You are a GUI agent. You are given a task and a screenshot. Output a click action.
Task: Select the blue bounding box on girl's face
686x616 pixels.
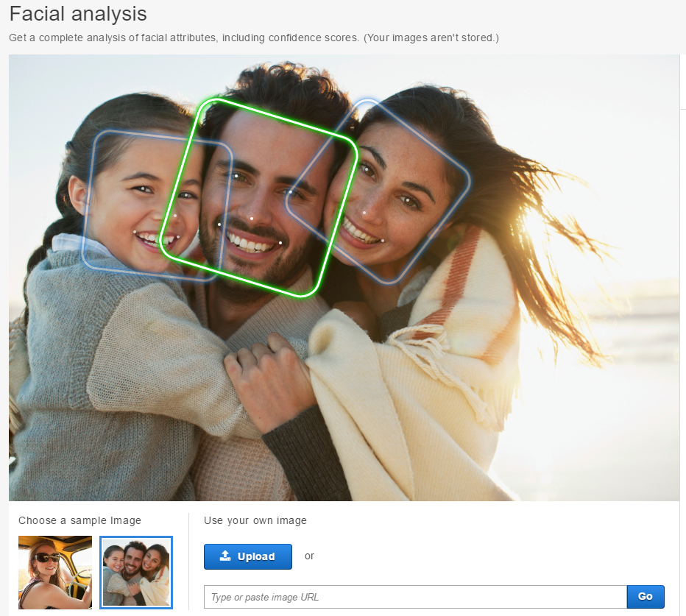click(157, 205)
